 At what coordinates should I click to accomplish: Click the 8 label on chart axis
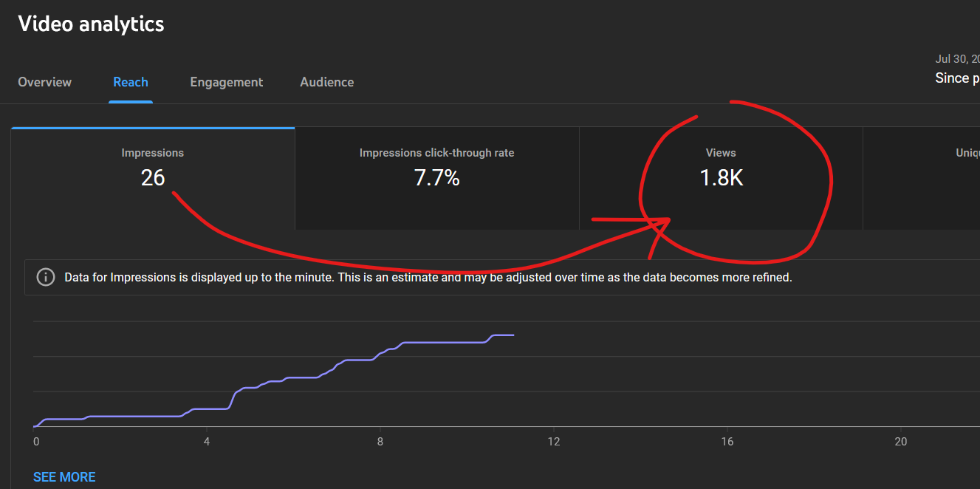[380, 442]
